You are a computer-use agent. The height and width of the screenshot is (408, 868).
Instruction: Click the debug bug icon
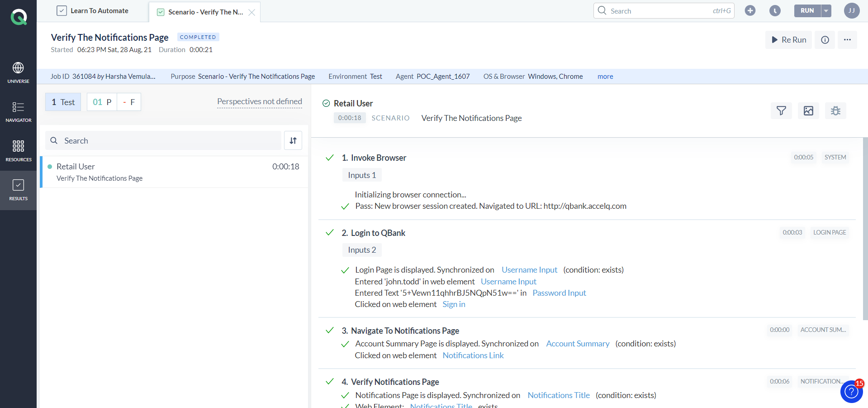point(835,111)
